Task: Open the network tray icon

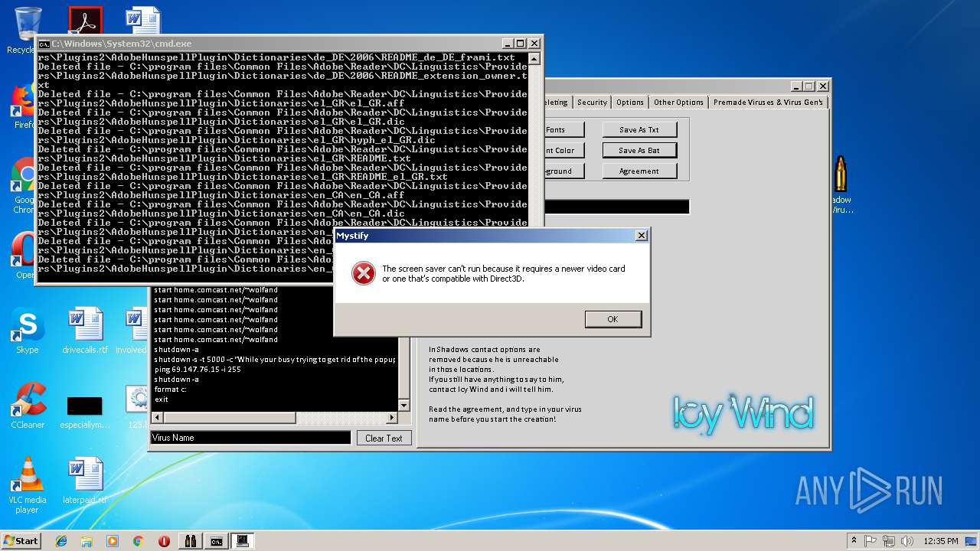Action: click(888, 541)
